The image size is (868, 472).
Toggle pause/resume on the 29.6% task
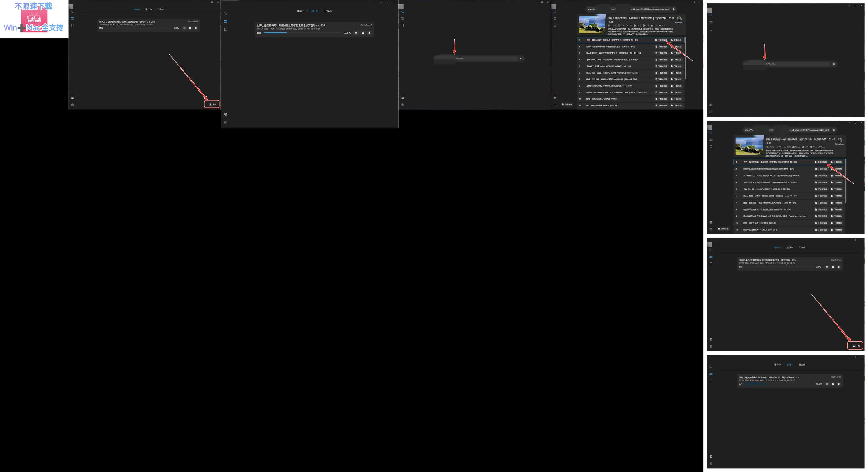tap(356, 33)
